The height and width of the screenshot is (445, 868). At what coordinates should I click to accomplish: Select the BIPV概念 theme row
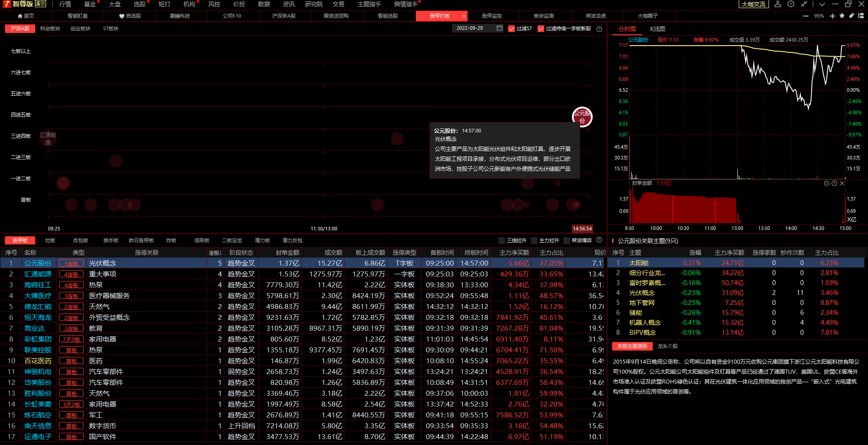(736, 333)
